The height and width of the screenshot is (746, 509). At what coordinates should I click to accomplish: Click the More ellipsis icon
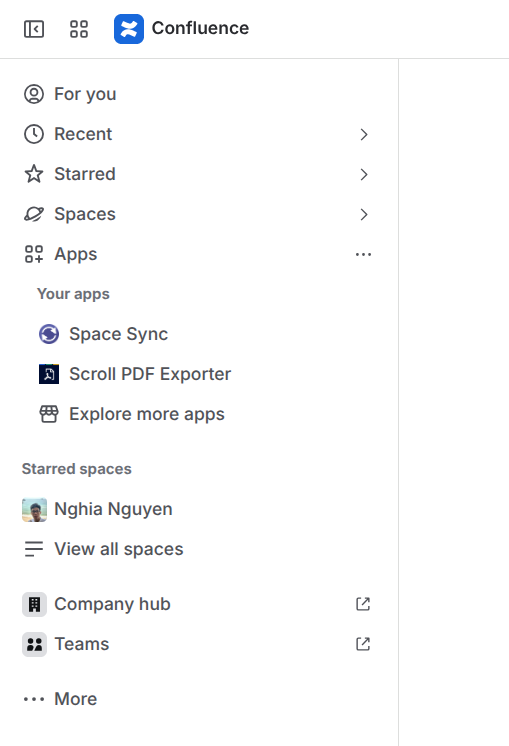(34, 699)
